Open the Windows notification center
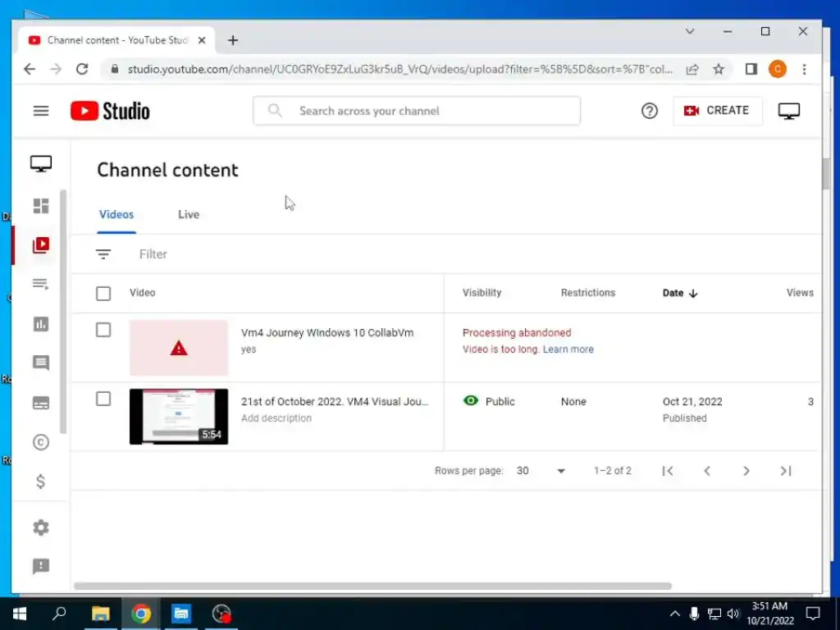The image size is (840, 630). pyautogui.click(x=813, y=614)
